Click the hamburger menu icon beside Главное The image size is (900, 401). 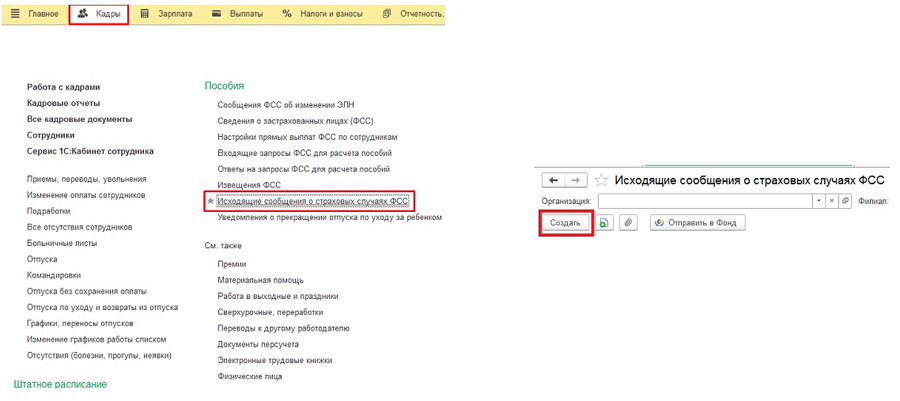click(15, 14)
